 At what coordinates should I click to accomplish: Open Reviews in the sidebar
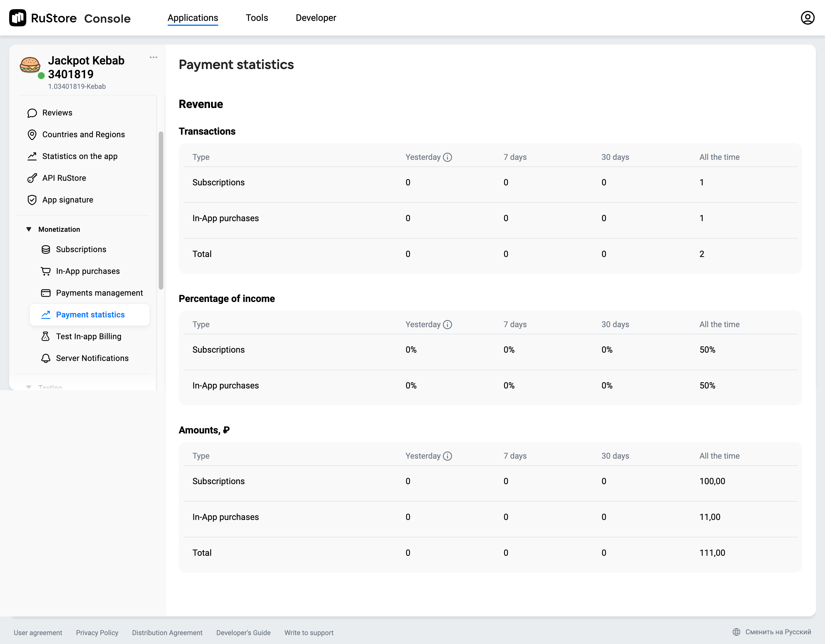(x=57, y=113)
